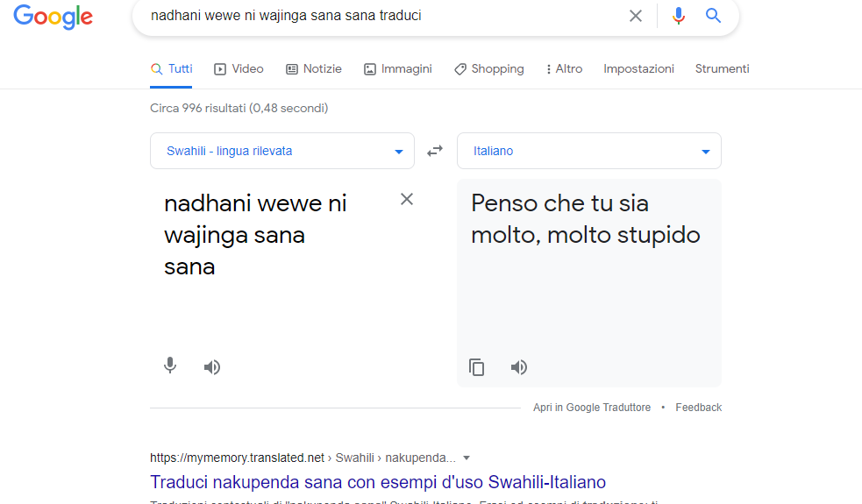The image size is (862, 504).
Task: Switch to the Immagini tab
Action: click(x=397, y=68)
